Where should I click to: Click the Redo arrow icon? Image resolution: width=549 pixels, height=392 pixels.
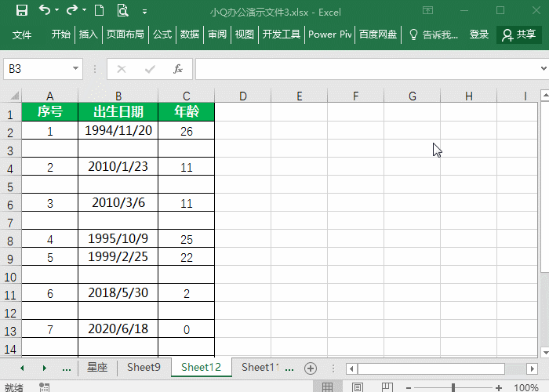72,10
